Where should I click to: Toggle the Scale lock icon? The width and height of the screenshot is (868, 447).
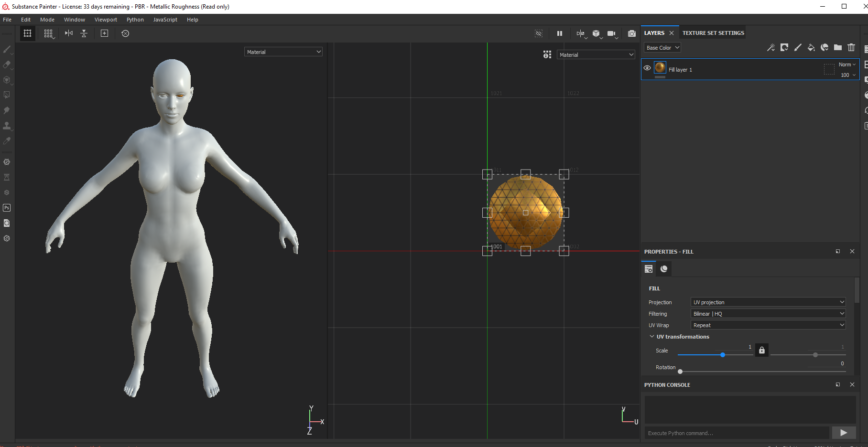click(x=762, y=350)
